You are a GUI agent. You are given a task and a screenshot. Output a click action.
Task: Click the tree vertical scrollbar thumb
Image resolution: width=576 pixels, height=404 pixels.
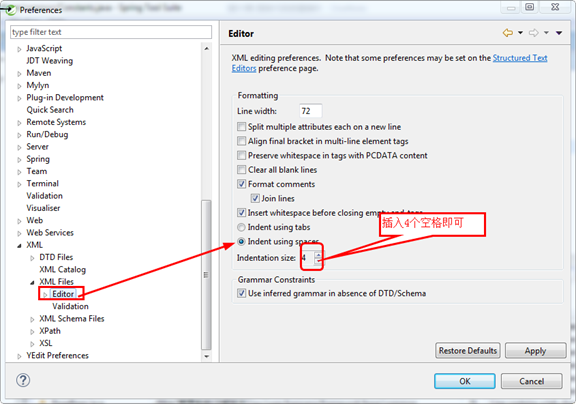(x=206, y=274)
